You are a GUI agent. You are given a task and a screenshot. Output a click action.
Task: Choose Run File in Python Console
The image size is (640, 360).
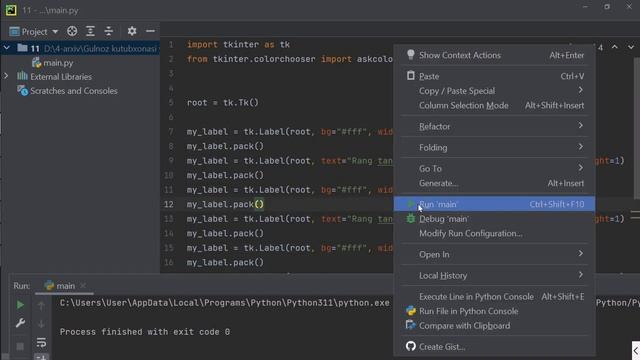494,311
